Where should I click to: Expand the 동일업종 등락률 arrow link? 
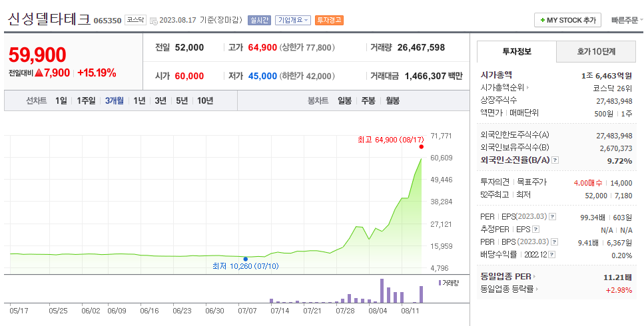click(x=537, y=289)
